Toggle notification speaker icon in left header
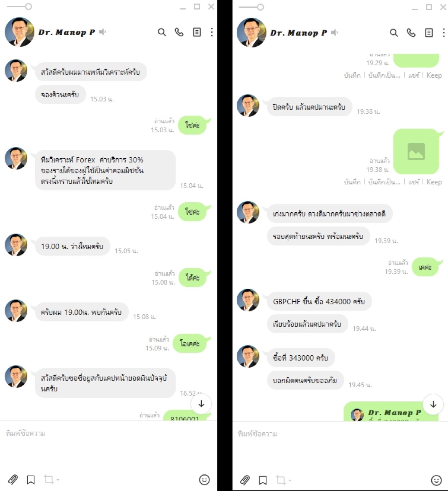This screenshot has height=491, width=448. click(x=103, y=32)
